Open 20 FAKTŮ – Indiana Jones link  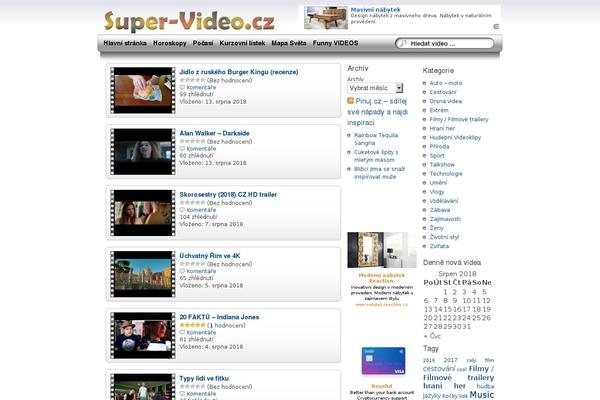tap(219, 317)
